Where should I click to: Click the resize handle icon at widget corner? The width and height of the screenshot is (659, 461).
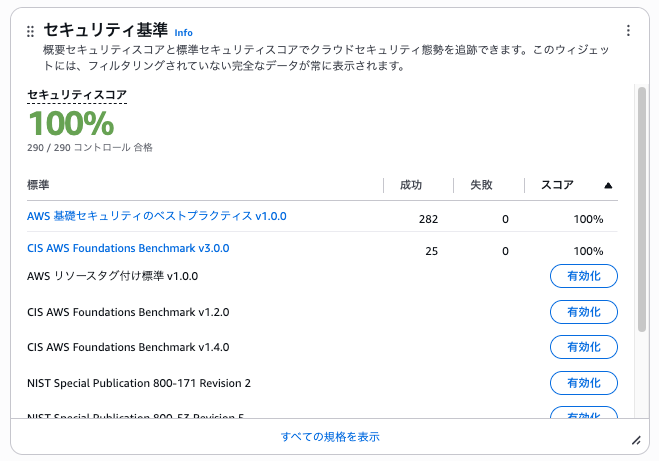636,440
